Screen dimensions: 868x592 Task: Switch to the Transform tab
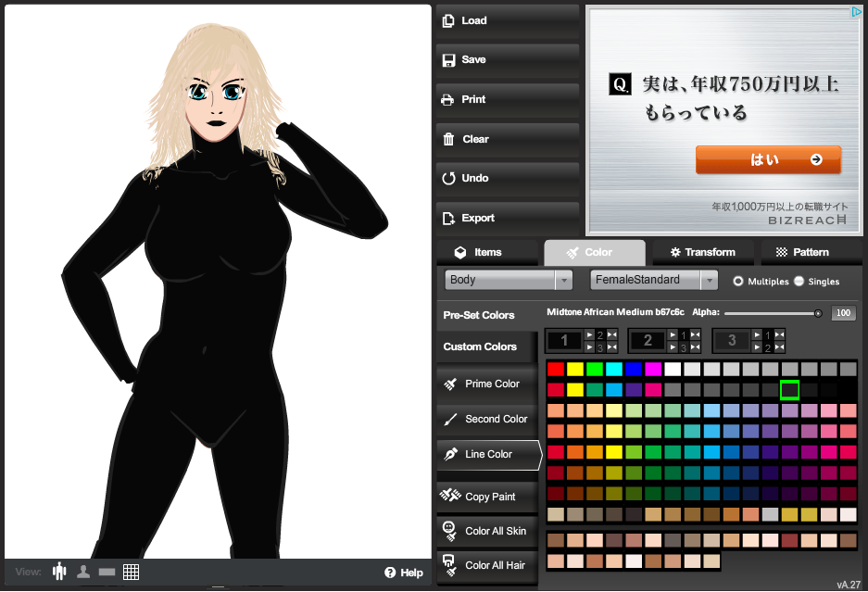[702, 252]
